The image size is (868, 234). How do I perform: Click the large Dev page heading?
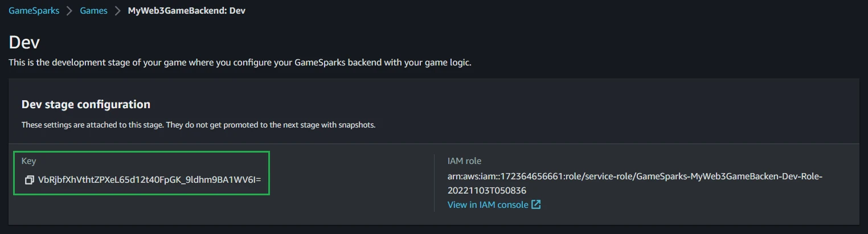click(24, 43)
